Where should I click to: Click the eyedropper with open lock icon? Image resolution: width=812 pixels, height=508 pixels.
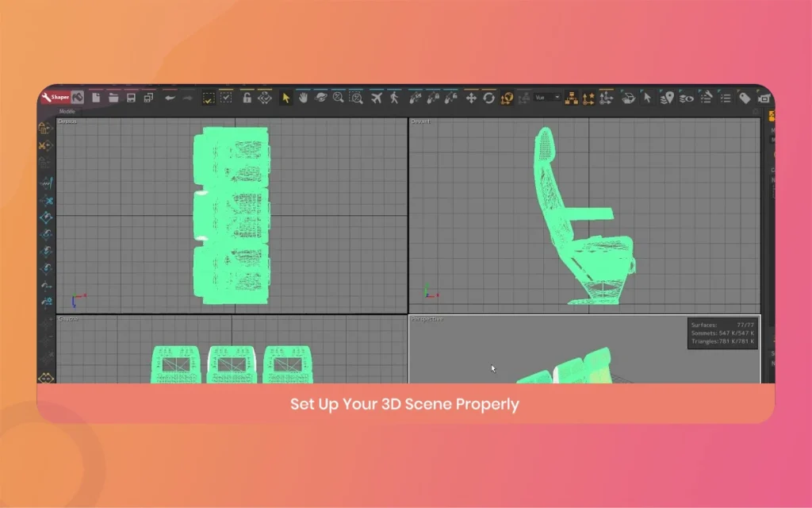(x=450, y=98)
